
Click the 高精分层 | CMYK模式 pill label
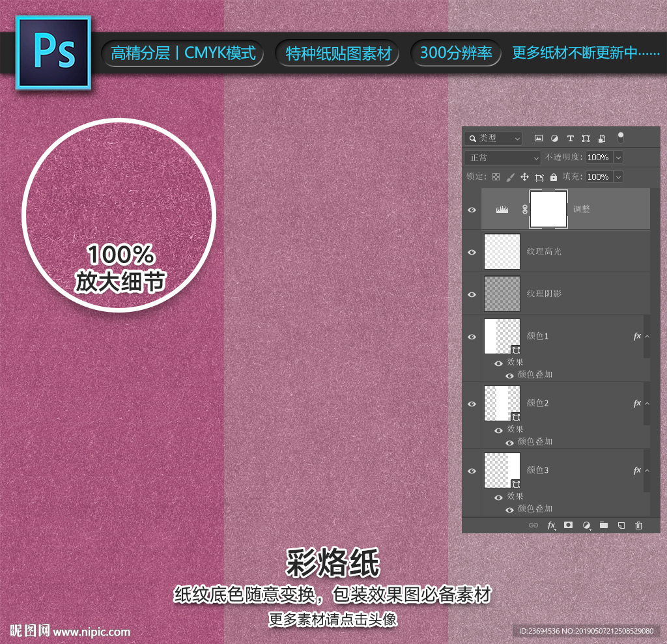[x=183, y=53]
